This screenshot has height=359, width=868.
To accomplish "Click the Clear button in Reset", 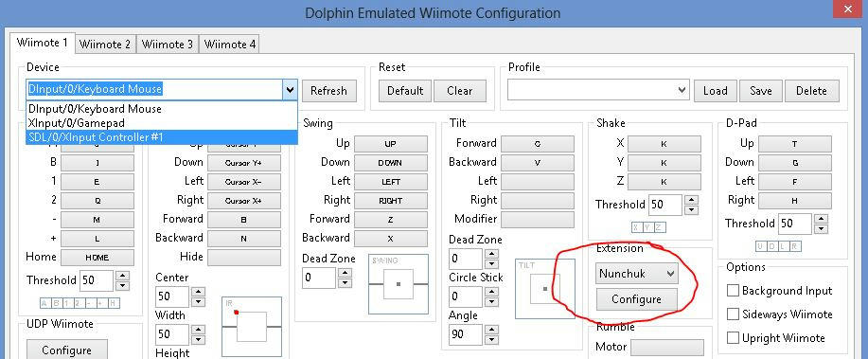I will click(x=459, y=91).
